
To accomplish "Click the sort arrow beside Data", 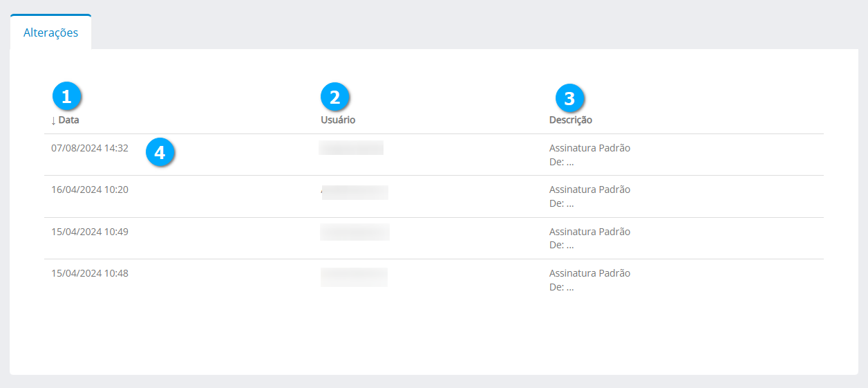I will 53,120.
